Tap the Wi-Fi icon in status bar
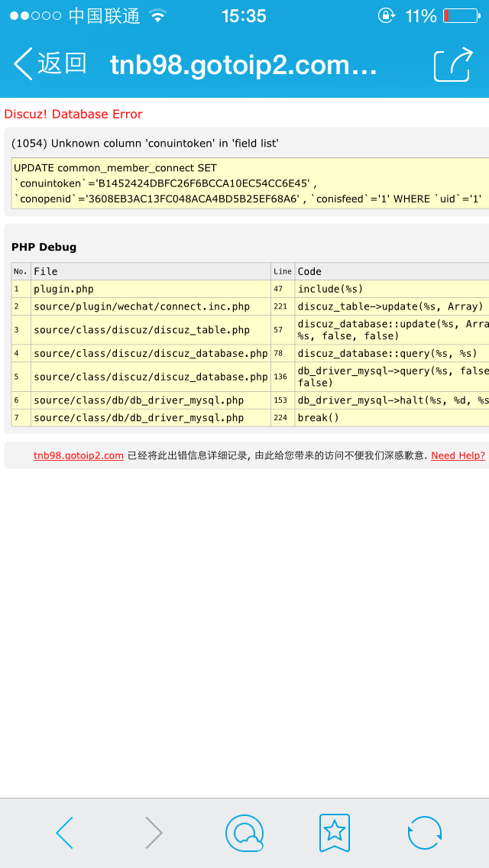This screenshot has height=868, width=489. [x=158, y=15]
